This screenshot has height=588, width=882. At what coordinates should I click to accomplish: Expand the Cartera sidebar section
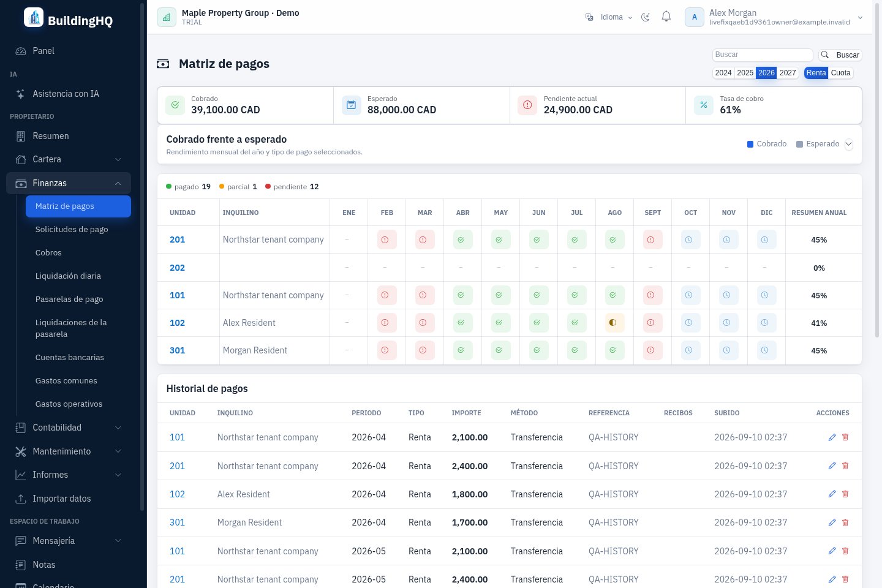pyautogui.click(x=69, y=159)
